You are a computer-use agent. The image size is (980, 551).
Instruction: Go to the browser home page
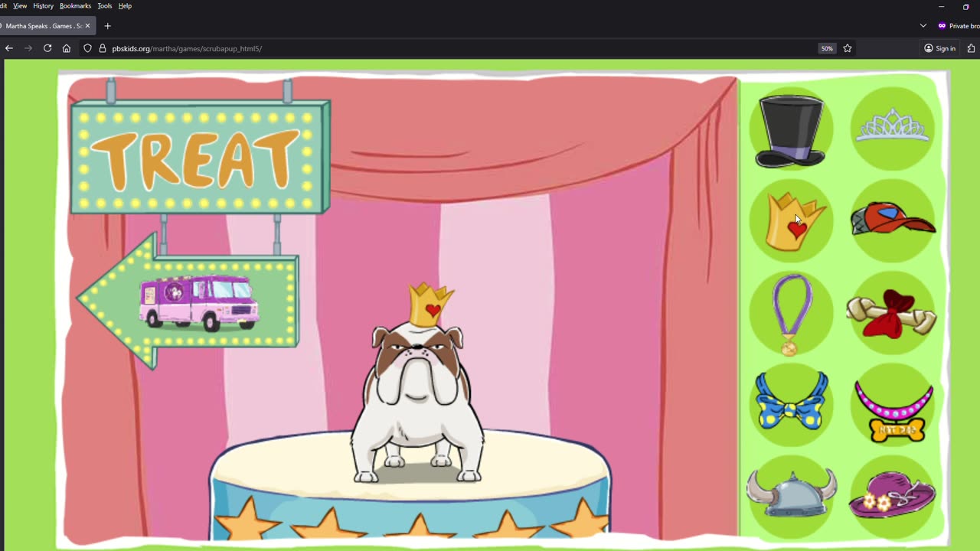coord(67,48)
